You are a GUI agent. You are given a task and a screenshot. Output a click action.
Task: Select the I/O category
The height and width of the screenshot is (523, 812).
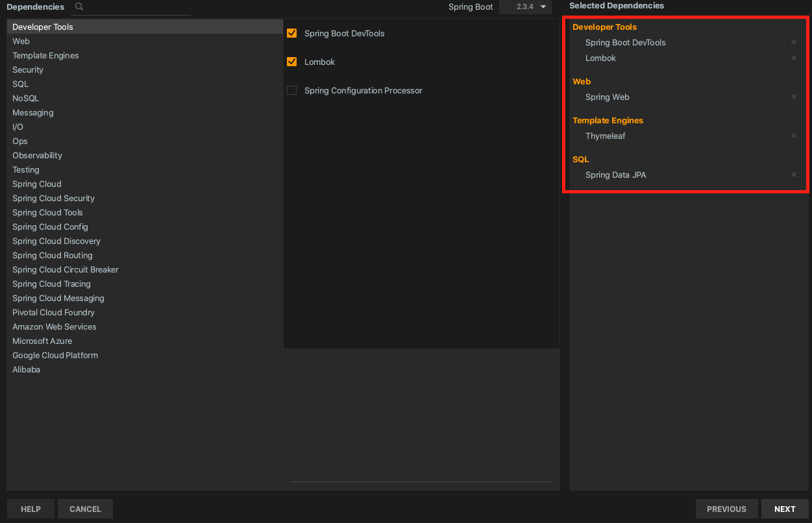coord(145,127)
